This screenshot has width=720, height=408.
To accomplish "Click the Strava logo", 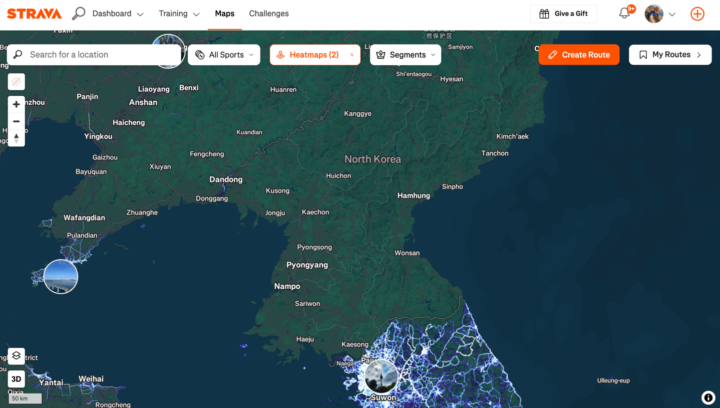I will [34, 14].
